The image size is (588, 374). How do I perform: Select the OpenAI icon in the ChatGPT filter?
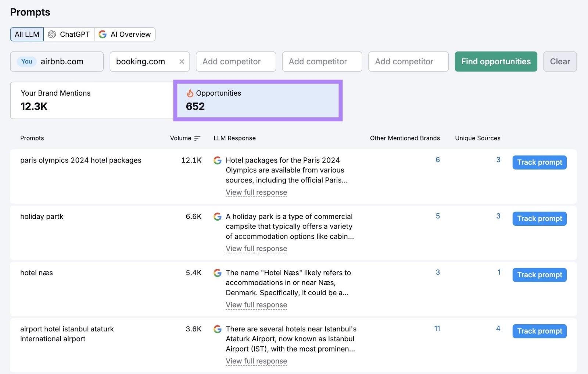click(x=53, y=34)
